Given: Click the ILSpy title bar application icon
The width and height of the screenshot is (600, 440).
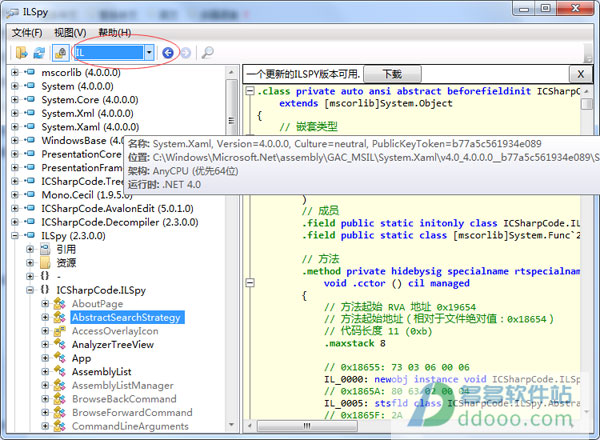Looking at the screenshot, I should tap(12, 13).
